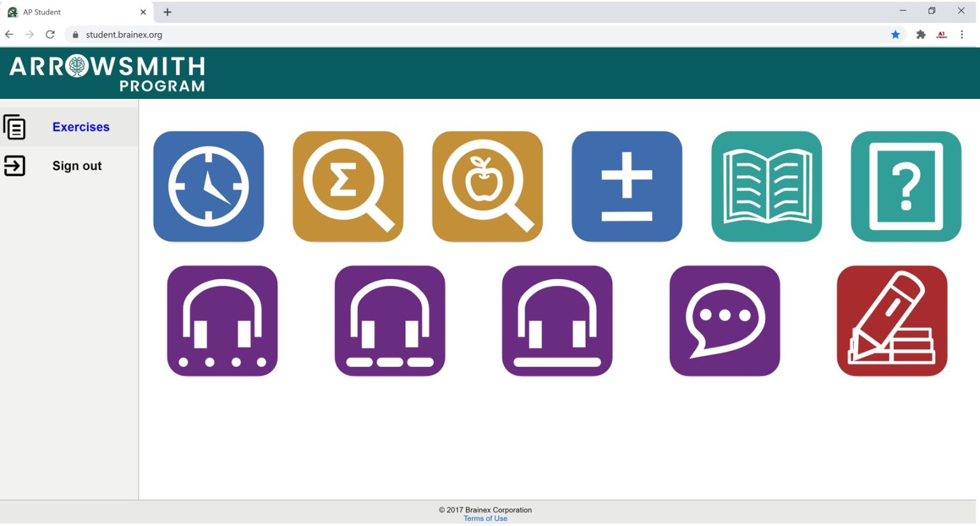
Task: Open the book reading exercise
Action: click(x=766, y=186)
